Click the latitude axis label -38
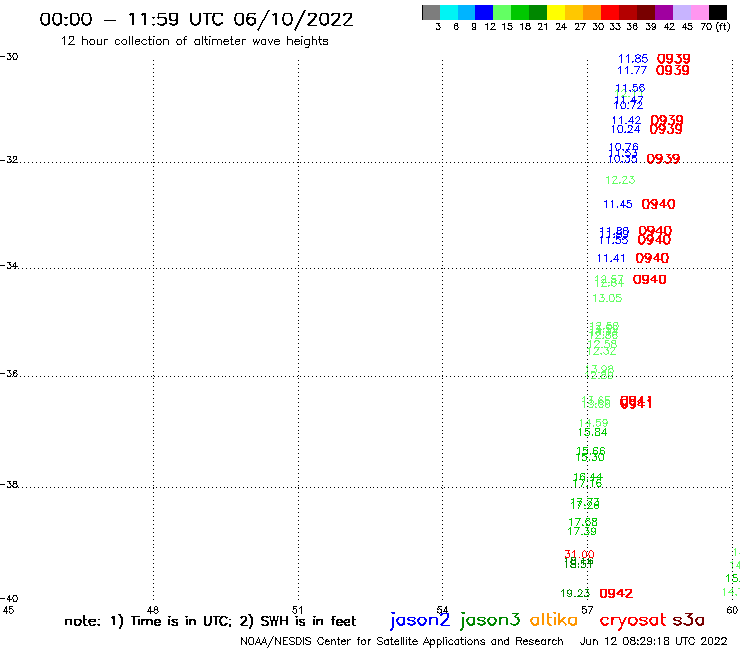The width and height of the screenshot is (740, 650). [9, 485]
